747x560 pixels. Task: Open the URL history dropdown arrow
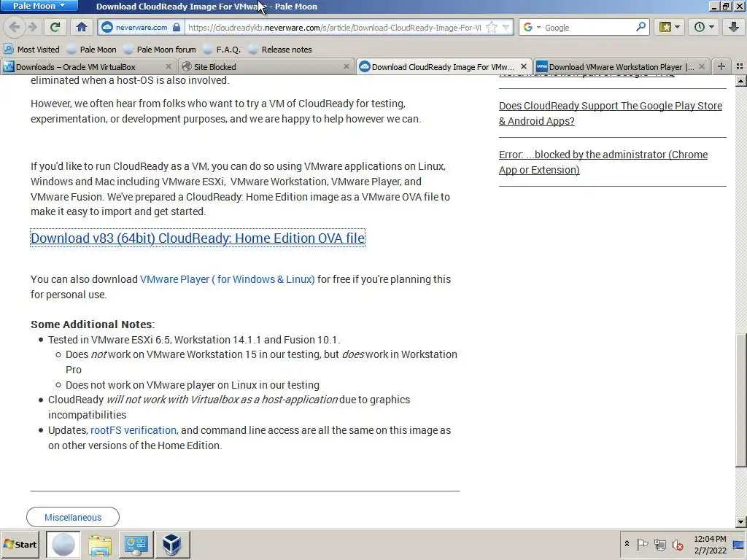[x=506, y=27]
